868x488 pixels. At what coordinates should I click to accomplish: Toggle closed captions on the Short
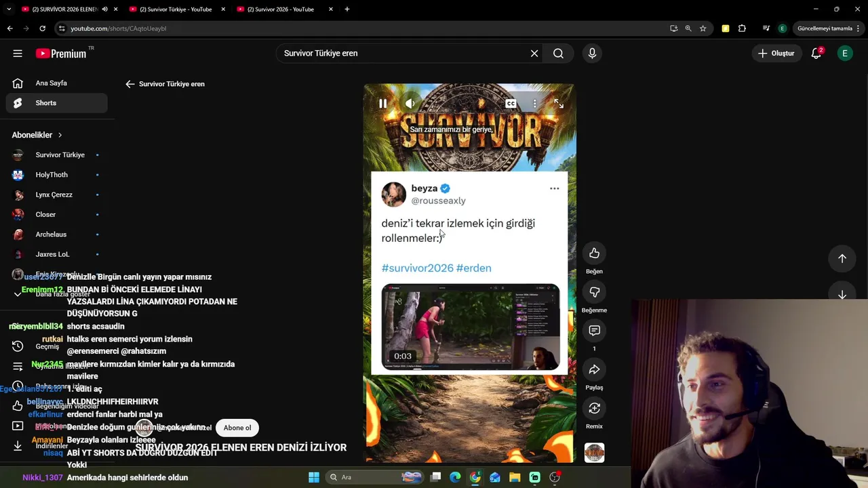point(511,104)
